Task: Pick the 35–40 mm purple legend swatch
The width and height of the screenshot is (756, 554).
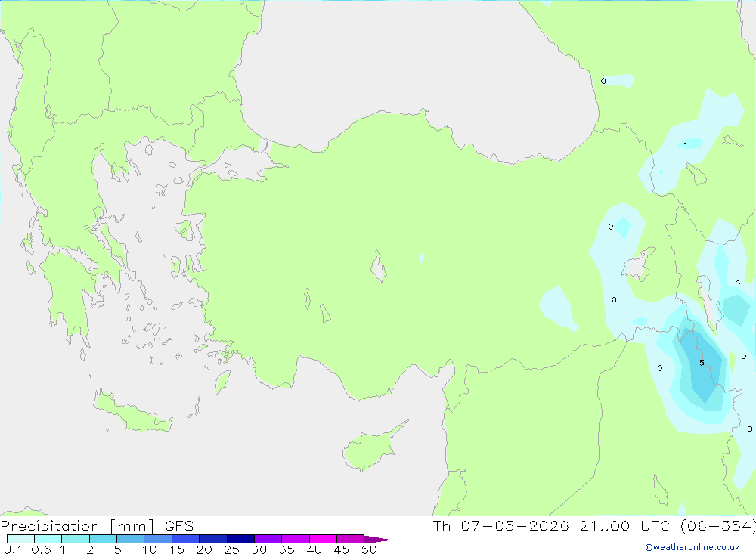Action: point(296,539)
